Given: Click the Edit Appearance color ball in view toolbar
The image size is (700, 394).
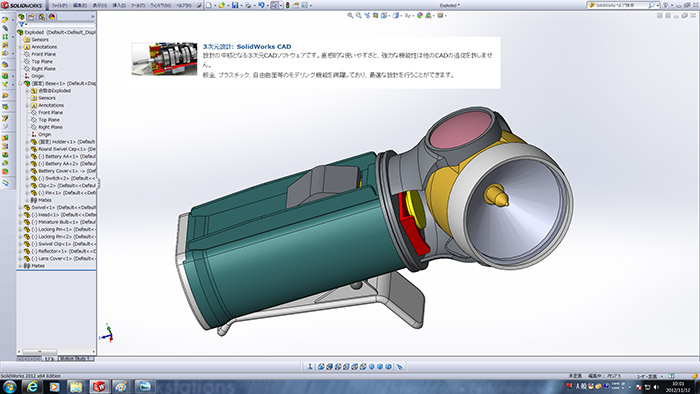Looking at the screenshot, I should click(420, 15).
